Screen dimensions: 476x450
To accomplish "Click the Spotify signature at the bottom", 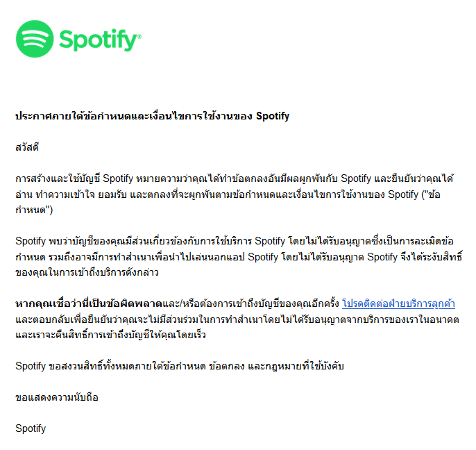I will 31,428.
